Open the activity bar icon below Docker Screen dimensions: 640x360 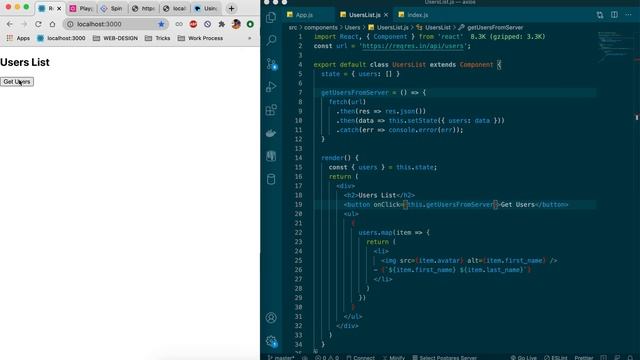pos(271,156)
